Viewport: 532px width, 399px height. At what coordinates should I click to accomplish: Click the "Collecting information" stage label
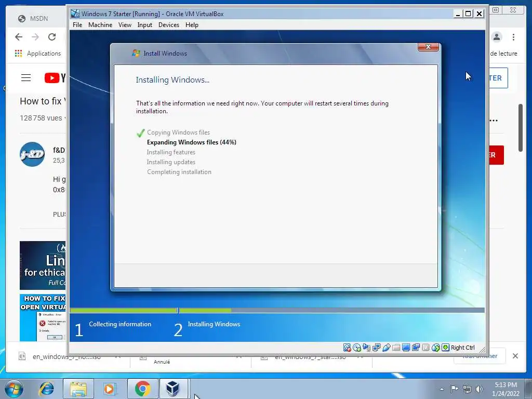[x=120, y=324]
